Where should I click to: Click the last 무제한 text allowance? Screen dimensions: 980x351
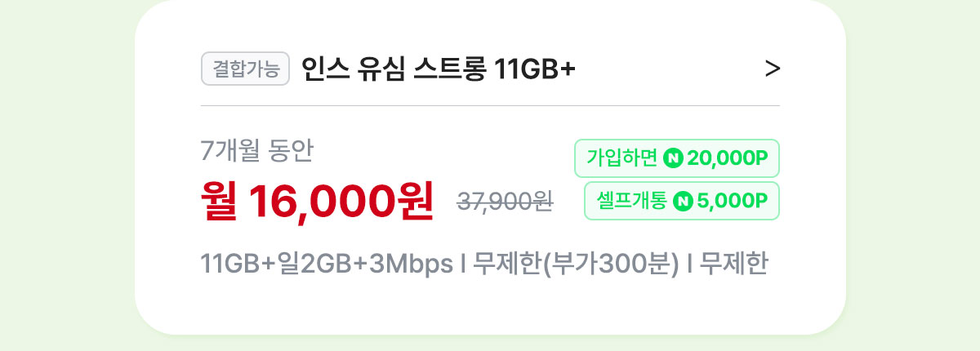pos(733,264)
